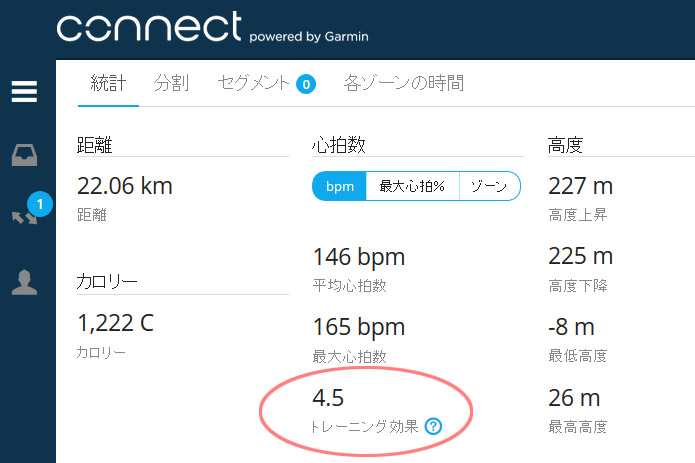Open the セグメント tab
Viewport: 695px width, 463px height.
[x=254, y=83]
